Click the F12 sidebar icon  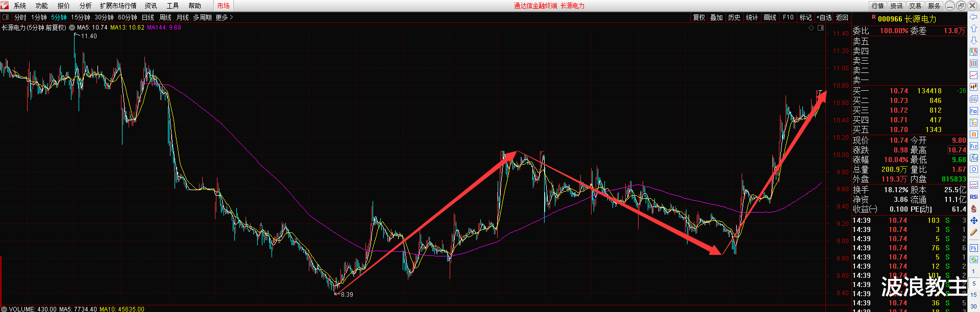click(x=974, y=146)
